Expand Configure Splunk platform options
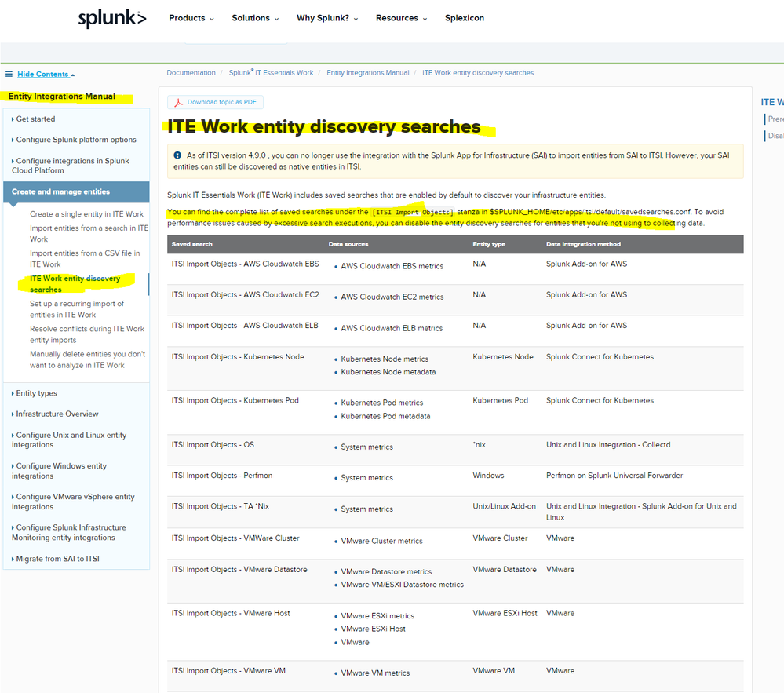784x693 pixels. [74, 140]
